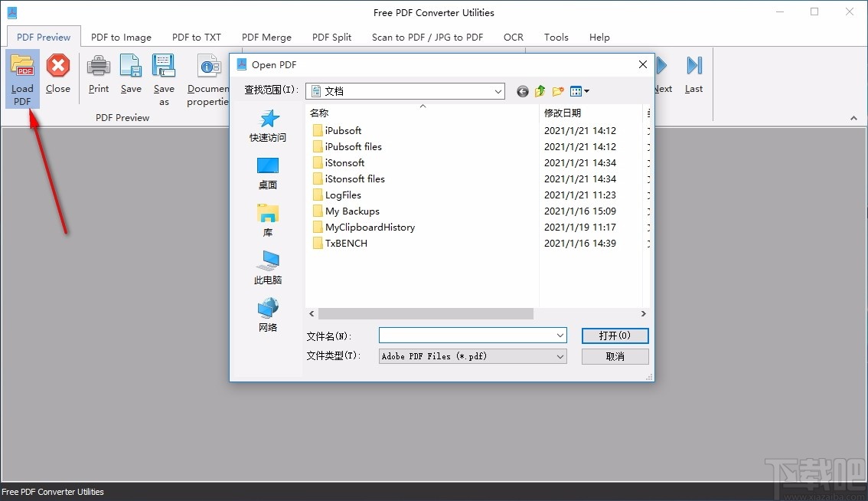Click the 打开(O) button
This screenshot has height=501, width=868.
point(615,336)
